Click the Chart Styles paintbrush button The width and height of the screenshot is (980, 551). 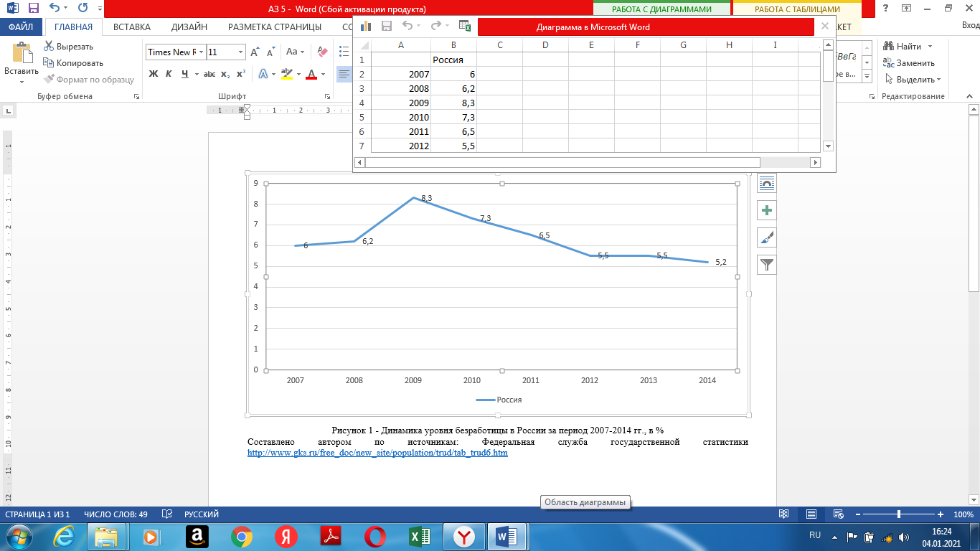(x=767, y=237)
